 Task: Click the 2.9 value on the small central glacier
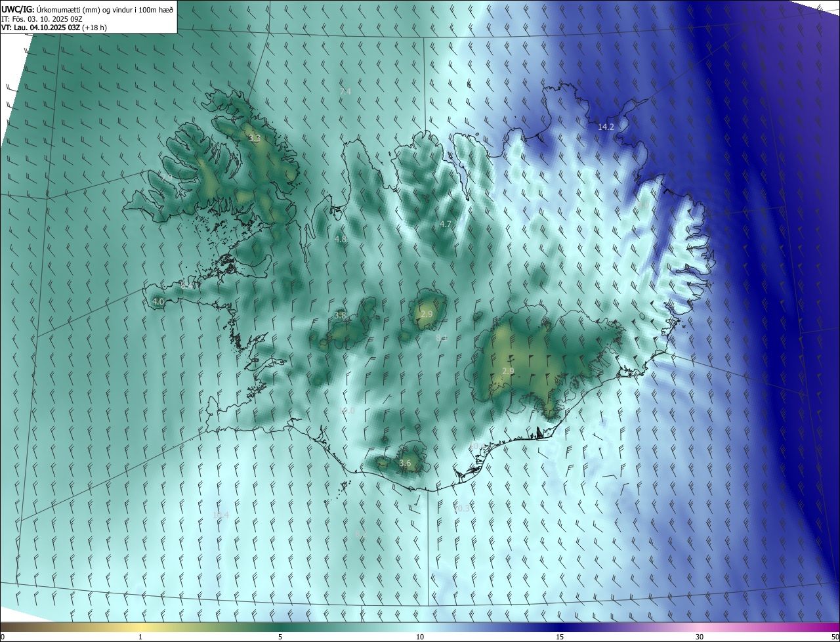point(427,314)
